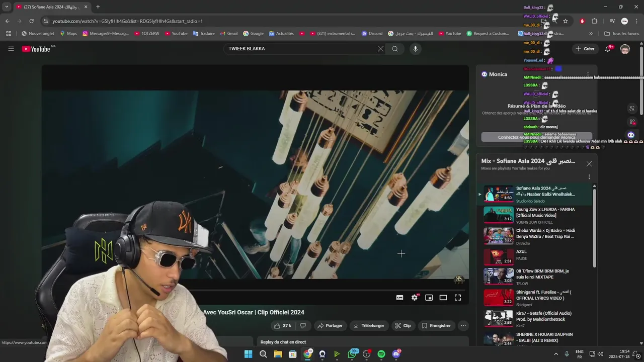
Task: Open the Gmail bookmark
Action: 228,34
